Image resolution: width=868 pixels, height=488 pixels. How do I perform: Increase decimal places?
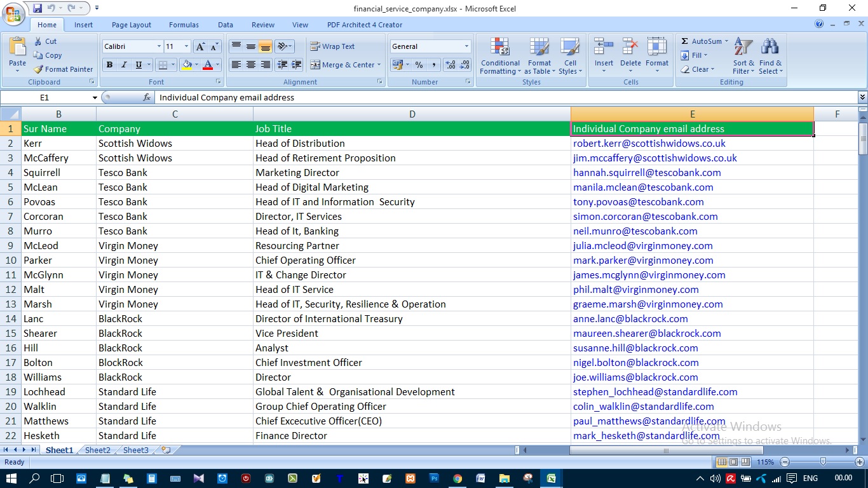451,65
